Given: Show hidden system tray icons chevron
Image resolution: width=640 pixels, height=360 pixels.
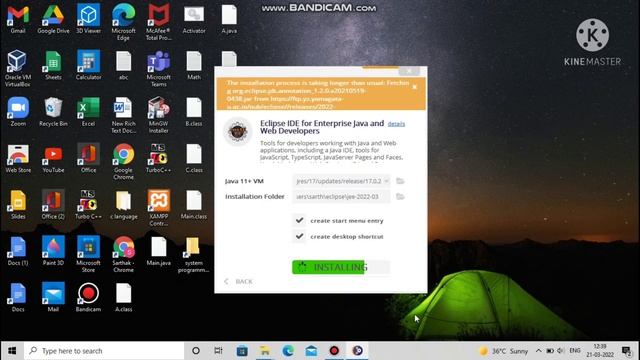Looking at the screenshot, I should point(538,351).
